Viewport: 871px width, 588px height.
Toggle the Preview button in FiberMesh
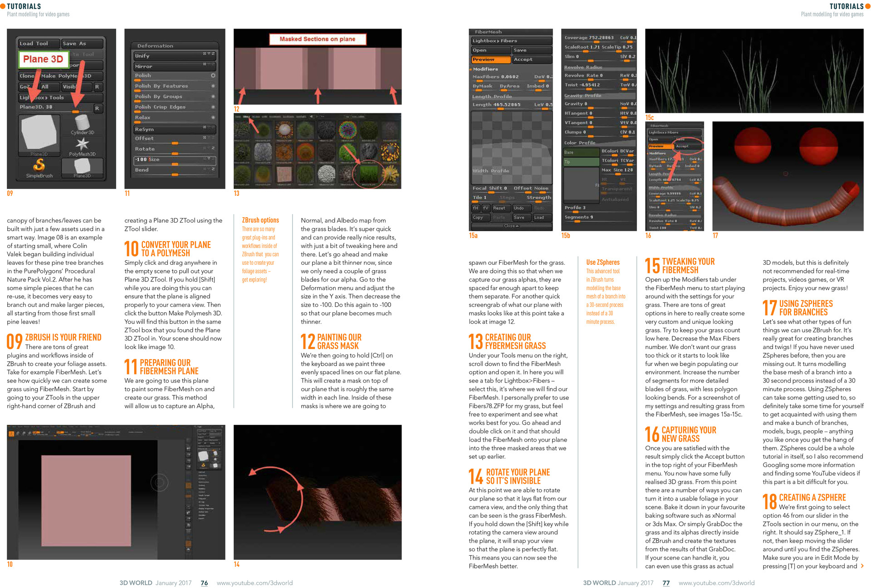pos(490,59)
